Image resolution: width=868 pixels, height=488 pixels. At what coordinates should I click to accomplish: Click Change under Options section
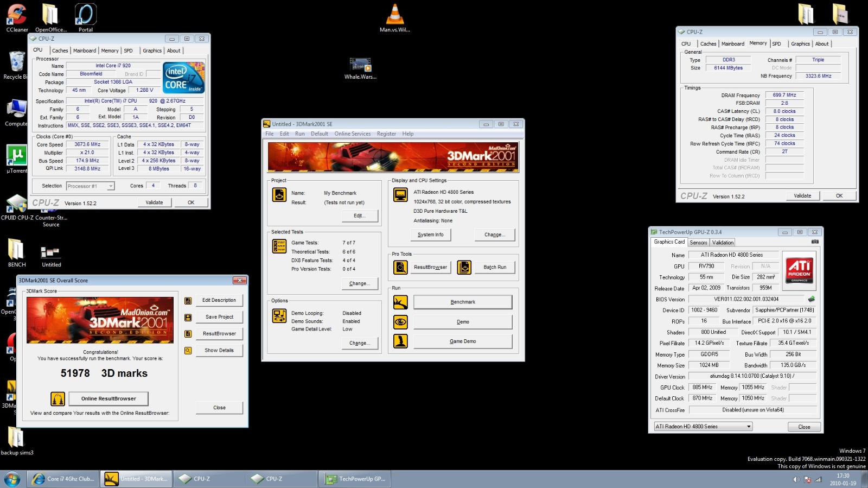(x=360, y=343)
